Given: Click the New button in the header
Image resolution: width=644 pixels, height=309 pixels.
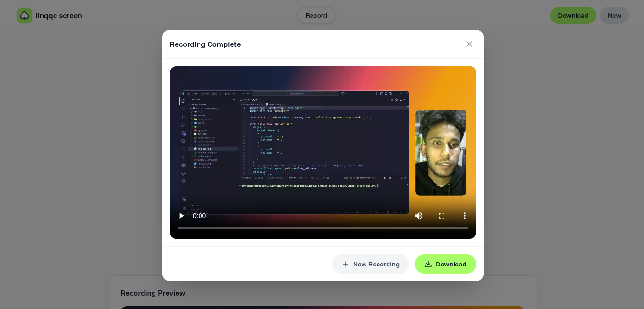Looking at the screenshot, I should (614, 15).
